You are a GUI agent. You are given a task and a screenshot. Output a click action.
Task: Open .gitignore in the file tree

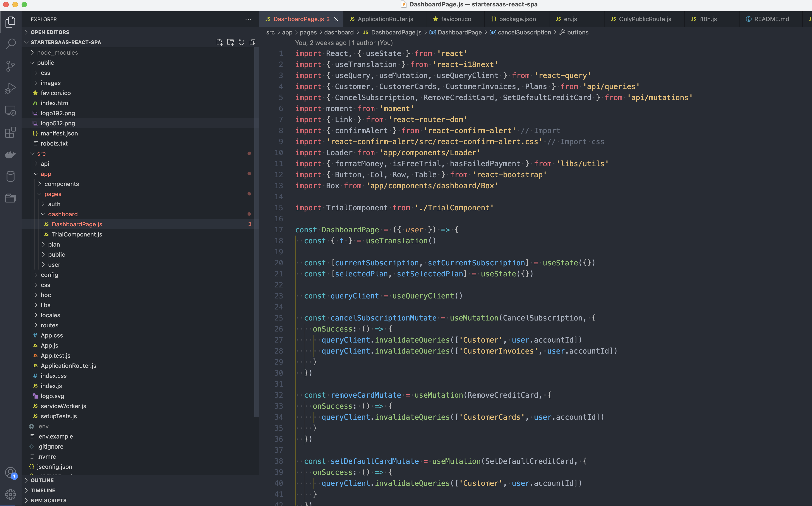click(138, 447)
